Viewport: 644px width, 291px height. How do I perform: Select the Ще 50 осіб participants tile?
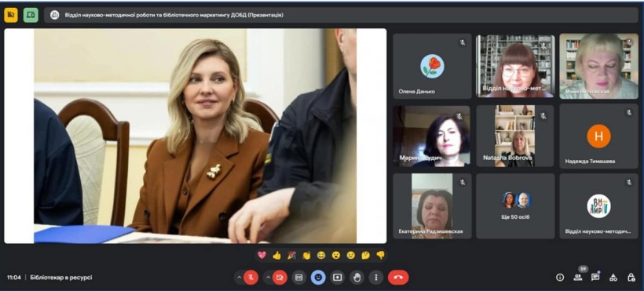(x=515, y=206)
